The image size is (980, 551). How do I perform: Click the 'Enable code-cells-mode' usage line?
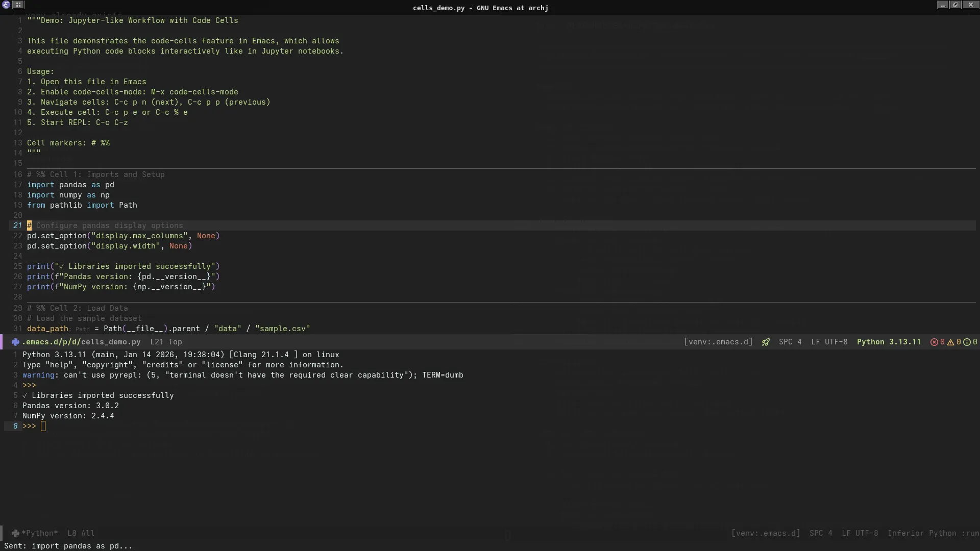click(x=133, y=92)
